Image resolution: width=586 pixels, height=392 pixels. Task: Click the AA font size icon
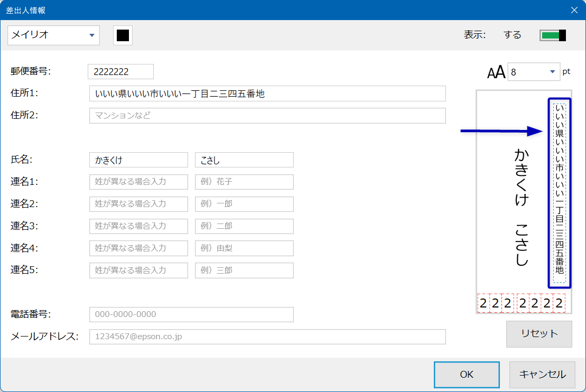click(496, 72)
